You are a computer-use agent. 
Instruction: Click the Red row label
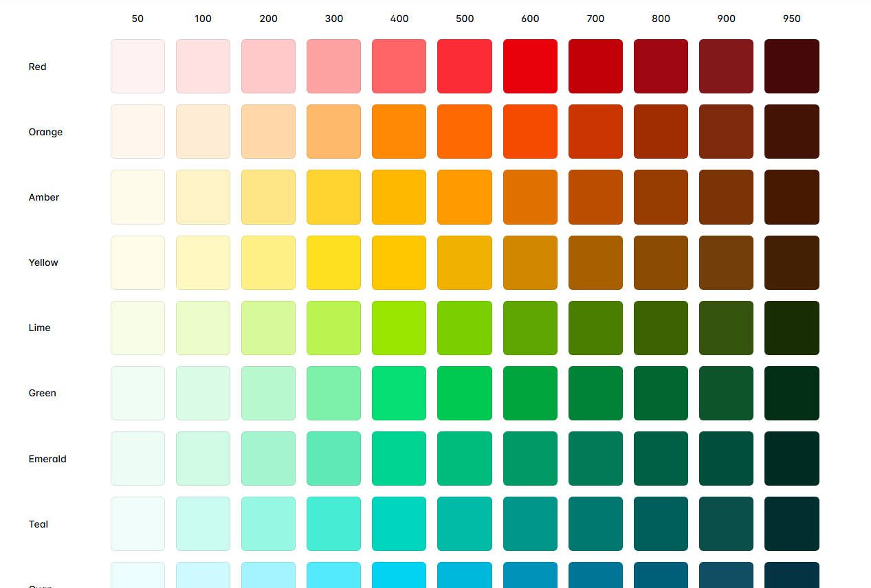(x=37, y=66)
